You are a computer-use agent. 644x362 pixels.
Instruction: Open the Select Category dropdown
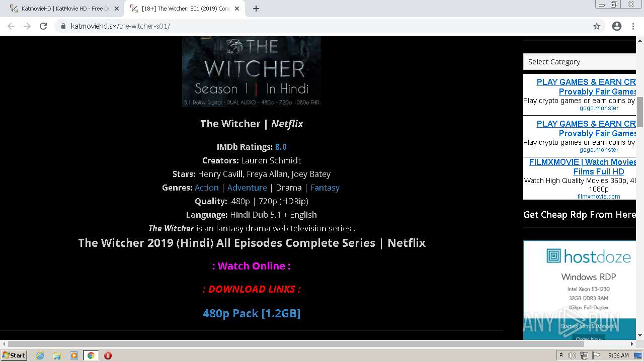580,62
